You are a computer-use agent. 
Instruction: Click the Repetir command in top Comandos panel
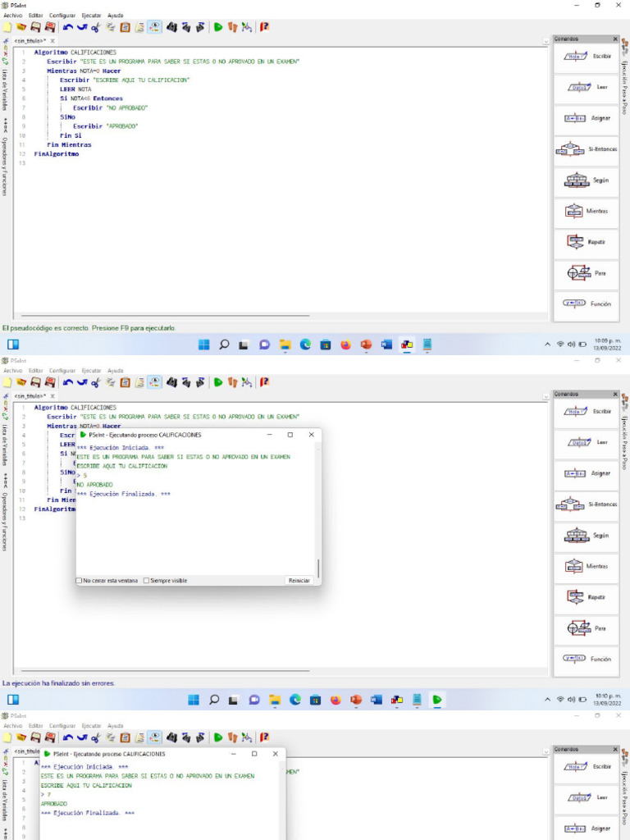(586, 242)
